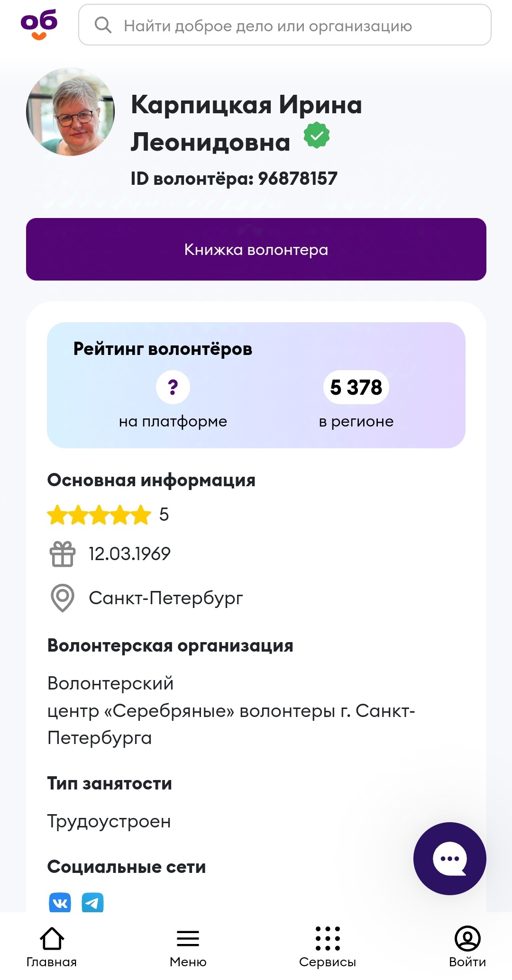Viewport: 512px width, 980px height.
Task: Open Книжка волонтера button
Action: (x=256, y=249)
